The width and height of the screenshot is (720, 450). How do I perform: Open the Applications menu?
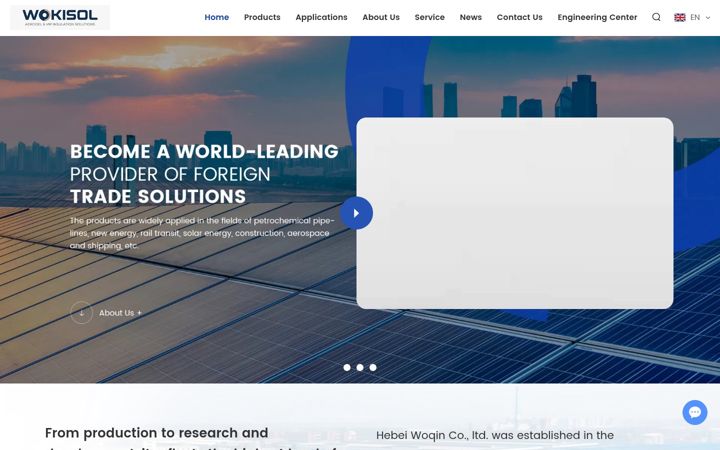[321, 17]
